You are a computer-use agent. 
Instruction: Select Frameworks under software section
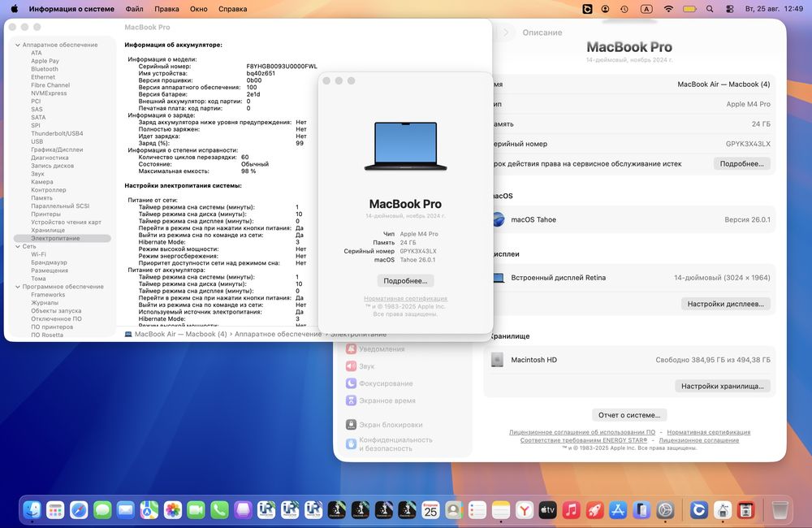[x=48, y=295]
